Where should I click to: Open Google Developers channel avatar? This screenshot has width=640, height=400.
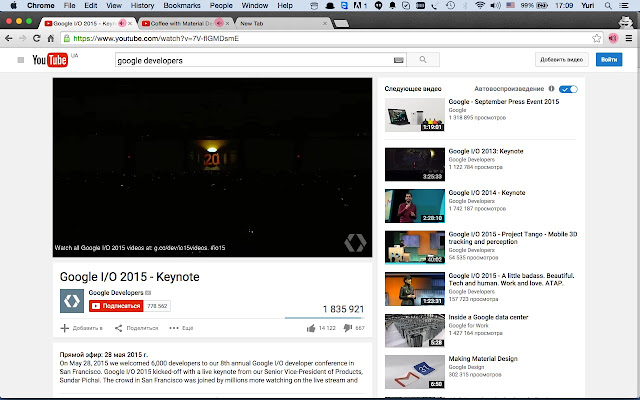[72, 301]
